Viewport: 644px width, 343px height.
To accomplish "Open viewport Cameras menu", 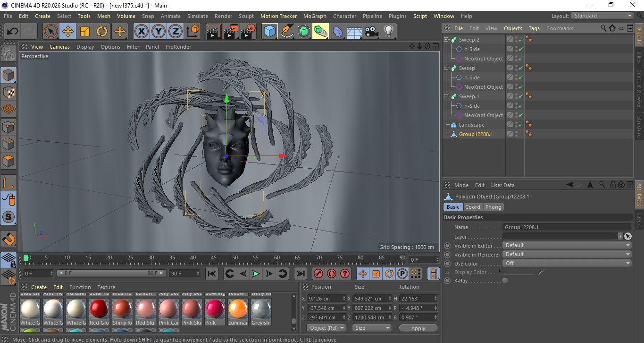I will 60,47.
